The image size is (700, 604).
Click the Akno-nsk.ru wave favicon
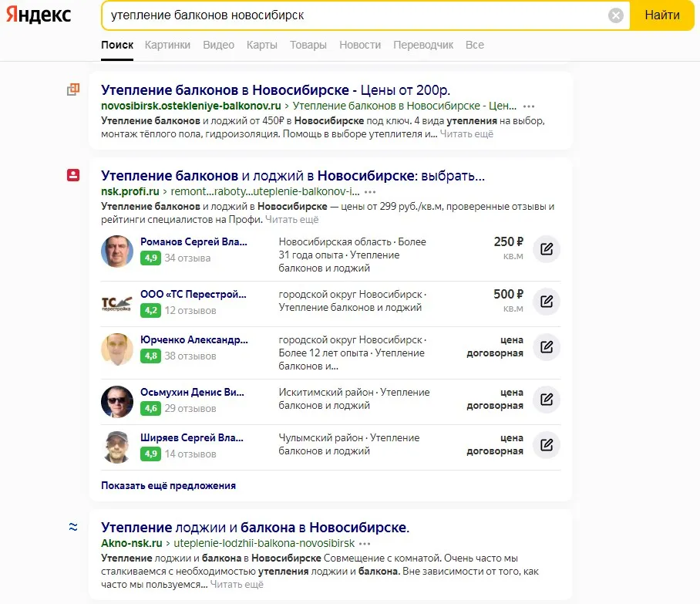pos(73,527)
